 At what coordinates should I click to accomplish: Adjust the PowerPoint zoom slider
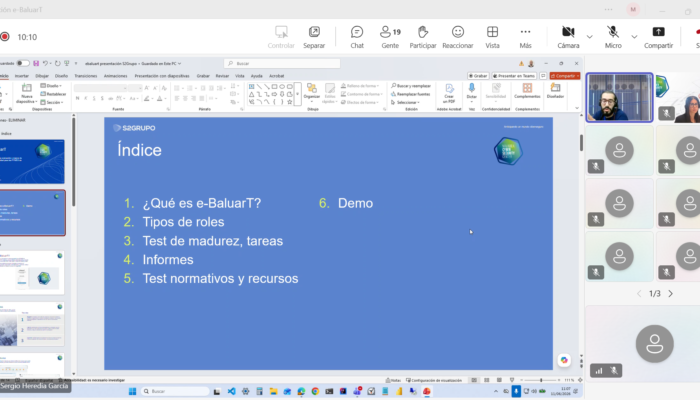[x=540, y=380]
